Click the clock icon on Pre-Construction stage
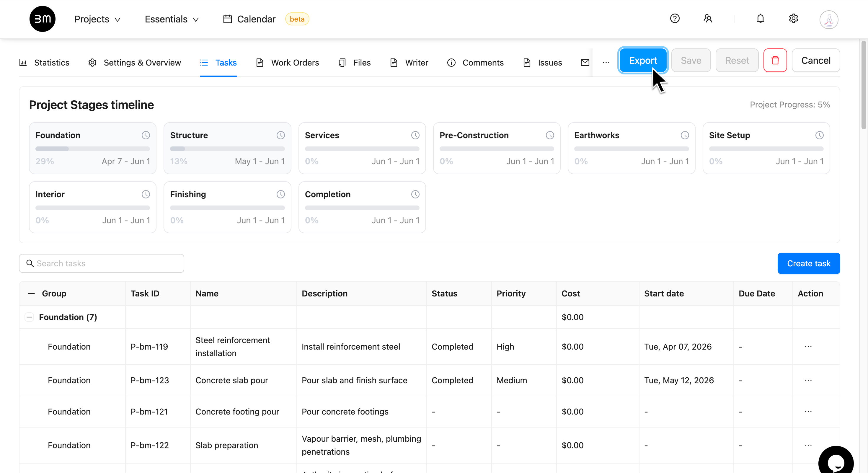The width and height of the screenshot is (868, 473). point(550,135)
